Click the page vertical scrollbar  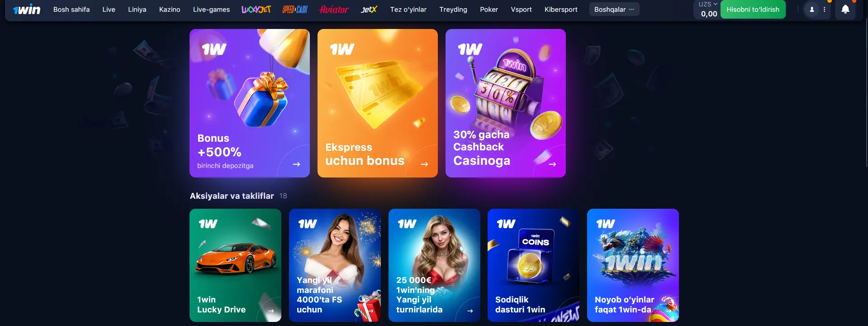pyautogui.click(x=866, y=93)
